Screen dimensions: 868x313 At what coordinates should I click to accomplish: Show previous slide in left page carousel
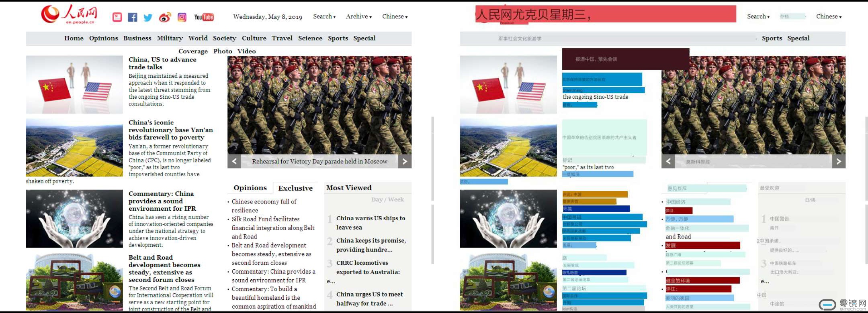click(234, 161)
